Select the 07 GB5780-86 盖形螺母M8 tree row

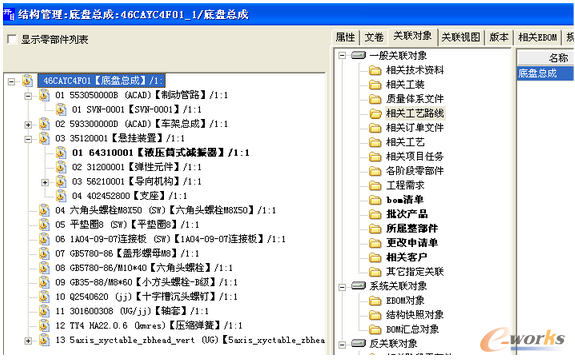pyautogui.click(x=127, y=253)
